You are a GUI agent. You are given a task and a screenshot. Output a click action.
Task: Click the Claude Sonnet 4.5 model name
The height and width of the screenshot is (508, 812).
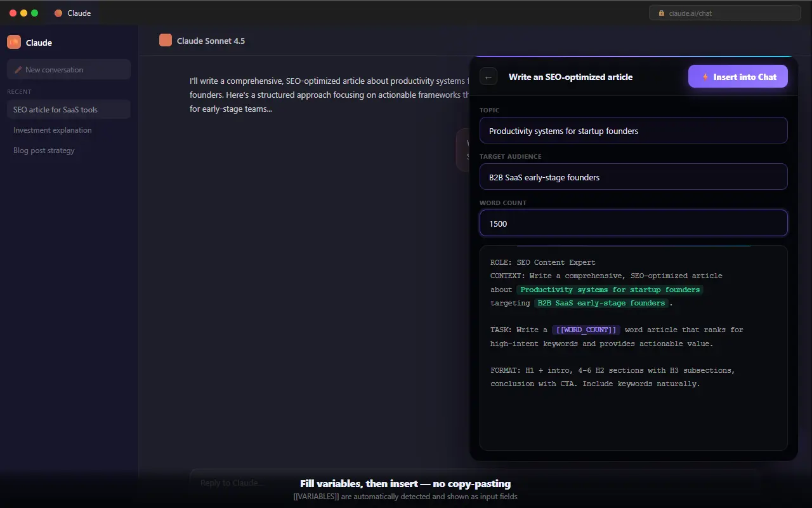[211, 41]
